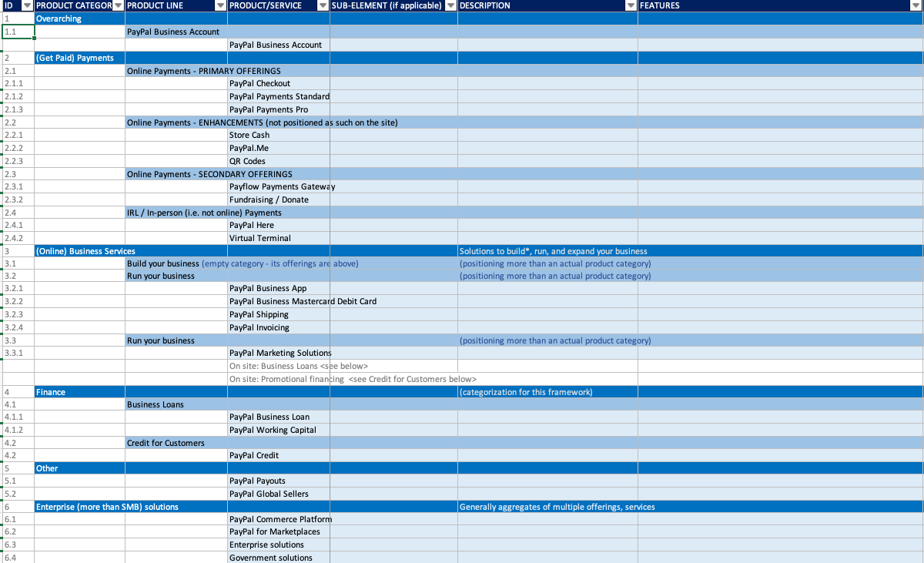The image size is (924, 563).
Task: Click the 'Other' category cell
Action: point(79,468)
